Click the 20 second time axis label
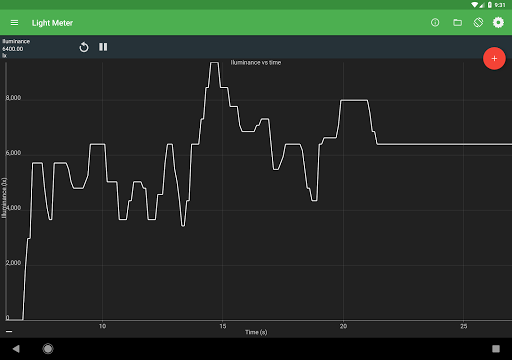The image size is (512, 360). click(343, 326)
